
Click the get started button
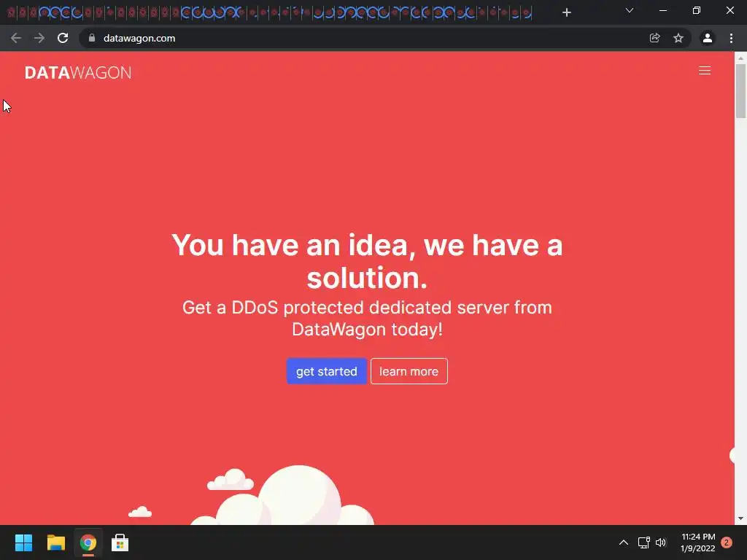point(326,371)
